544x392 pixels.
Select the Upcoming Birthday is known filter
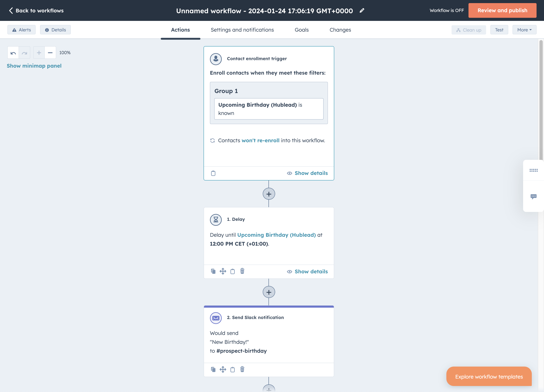click(269, 109)
